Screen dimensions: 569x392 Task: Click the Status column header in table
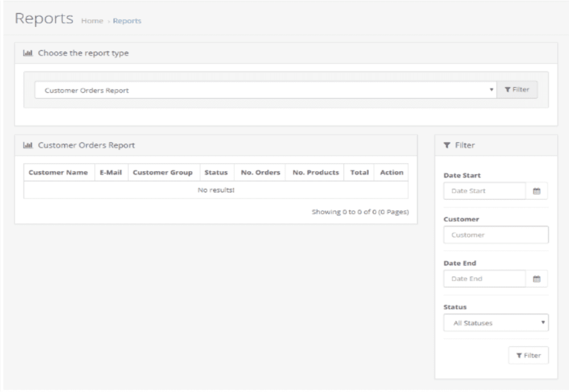click(x=216, y=172)
